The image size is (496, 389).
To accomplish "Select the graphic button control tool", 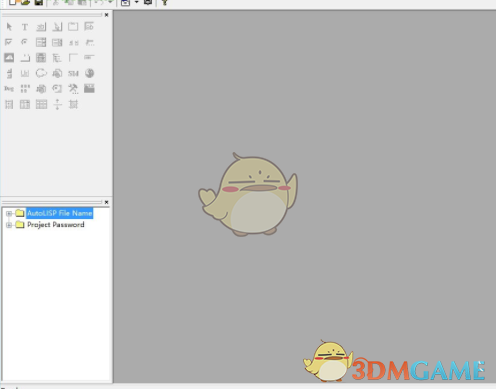I will coord(57,27).
